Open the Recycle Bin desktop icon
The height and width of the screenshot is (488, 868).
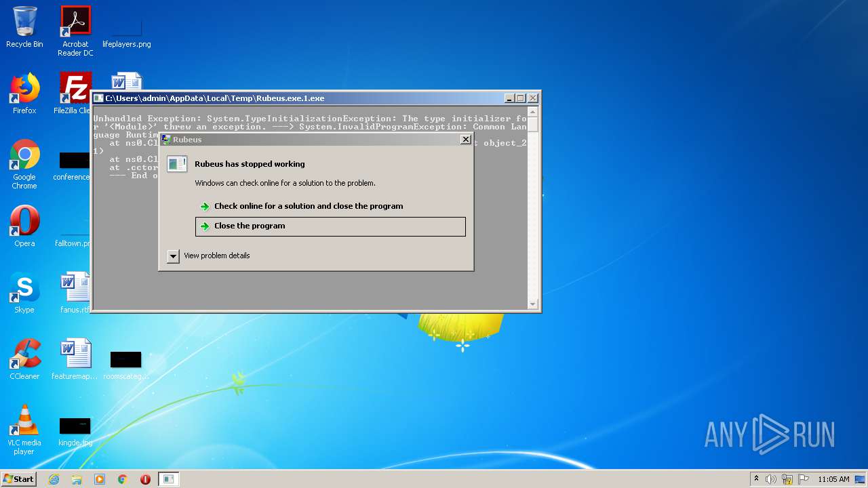tap(24, 27)
